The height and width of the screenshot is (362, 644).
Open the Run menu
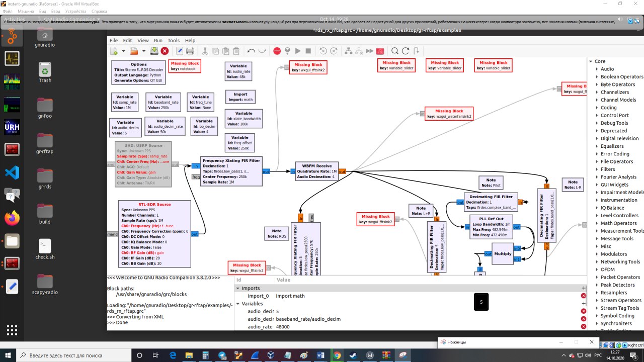(x=158, y=40)
